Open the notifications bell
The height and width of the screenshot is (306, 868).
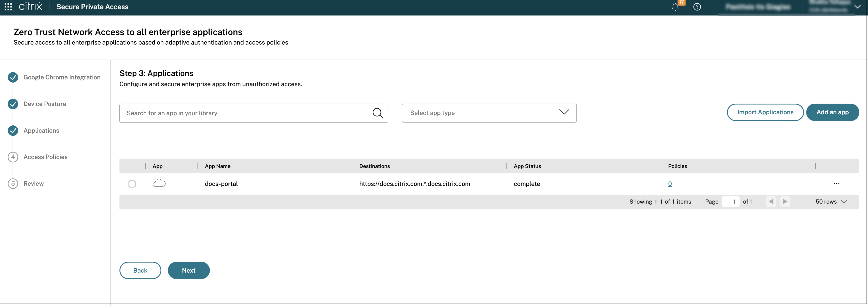(675, 7)
